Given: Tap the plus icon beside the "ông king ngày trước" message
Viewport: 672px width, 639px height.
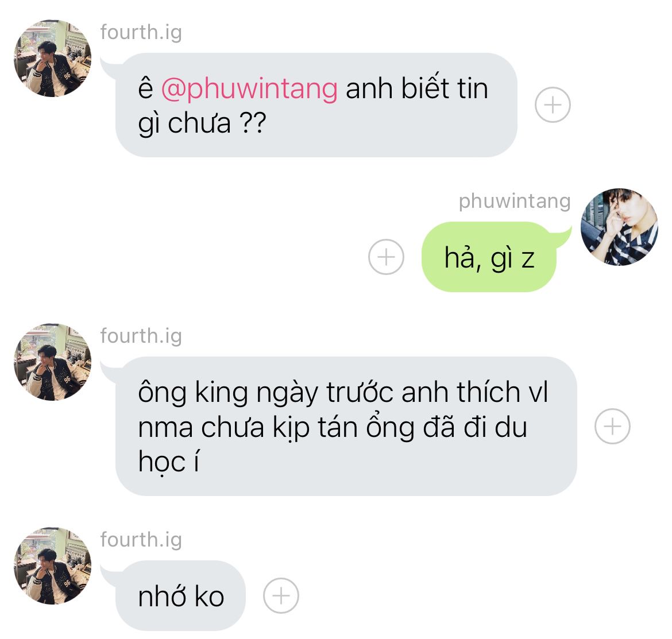Looking at the screenshot, I should coord(612,426).
